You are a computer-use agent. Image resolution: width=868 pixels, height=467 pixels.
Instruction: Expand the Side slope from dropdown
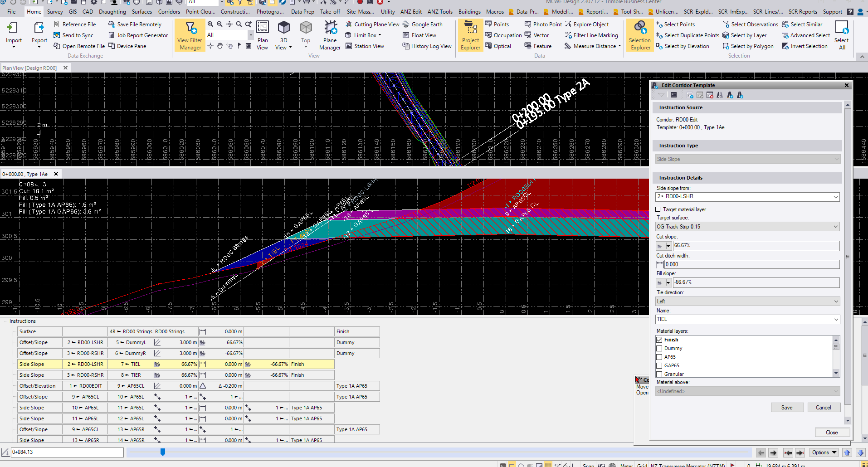click(835, 197)
